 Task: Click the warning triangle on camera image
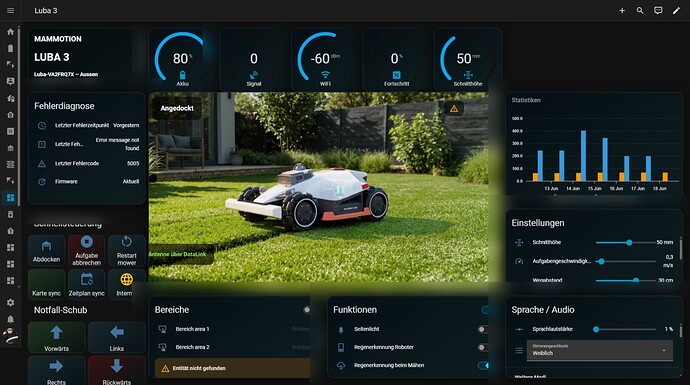pyautogui.click(x=454, y=108)
